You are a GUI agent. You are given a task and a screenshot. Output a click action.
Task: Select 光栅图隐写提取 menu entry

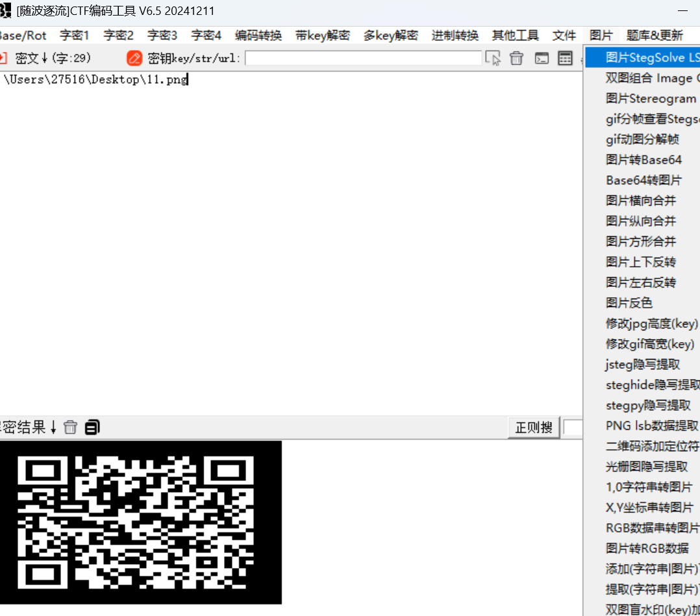tap(642, 467)
